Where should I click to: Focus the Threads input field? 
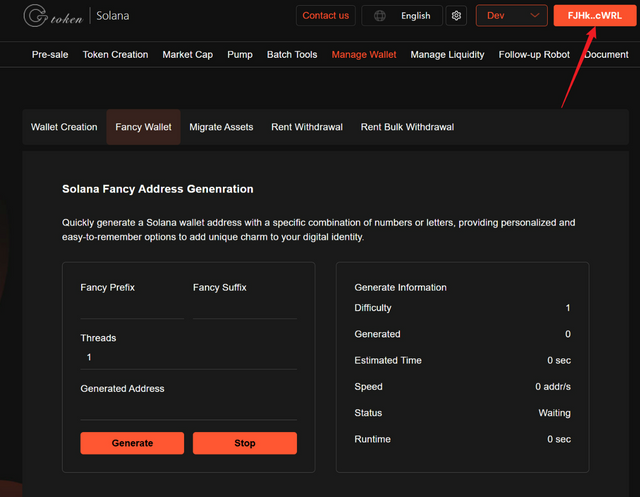[189, 358]
